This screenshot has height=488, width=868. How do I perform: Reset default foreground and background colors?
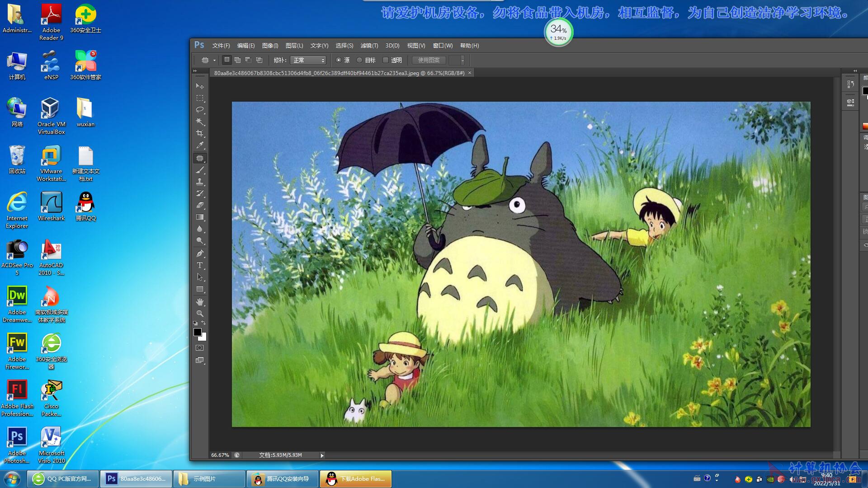[x=195, y=323]
